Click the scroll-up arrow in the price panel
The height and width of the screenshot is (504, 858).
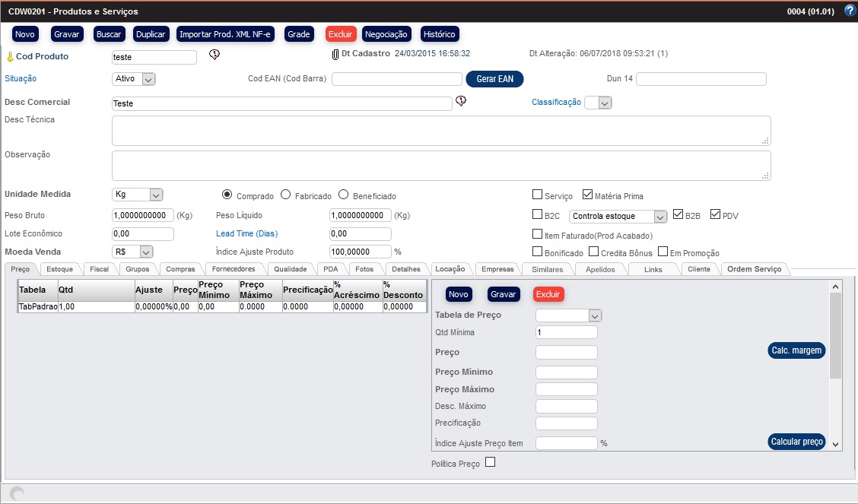click(x=835, y=287)
